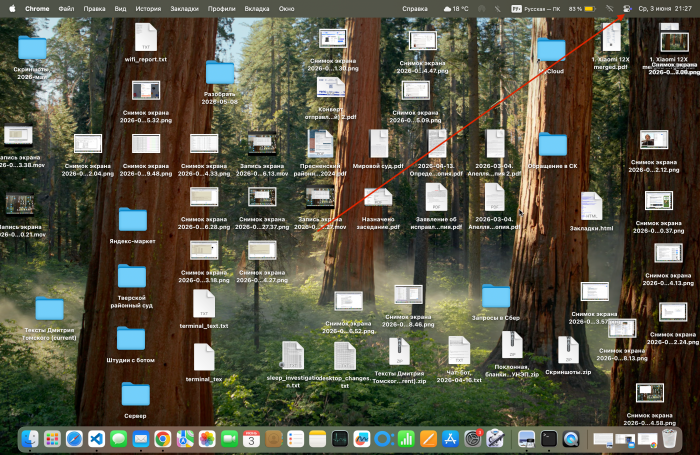
Task: Select the Сервер folder
Action: click(x=135, y=401)
